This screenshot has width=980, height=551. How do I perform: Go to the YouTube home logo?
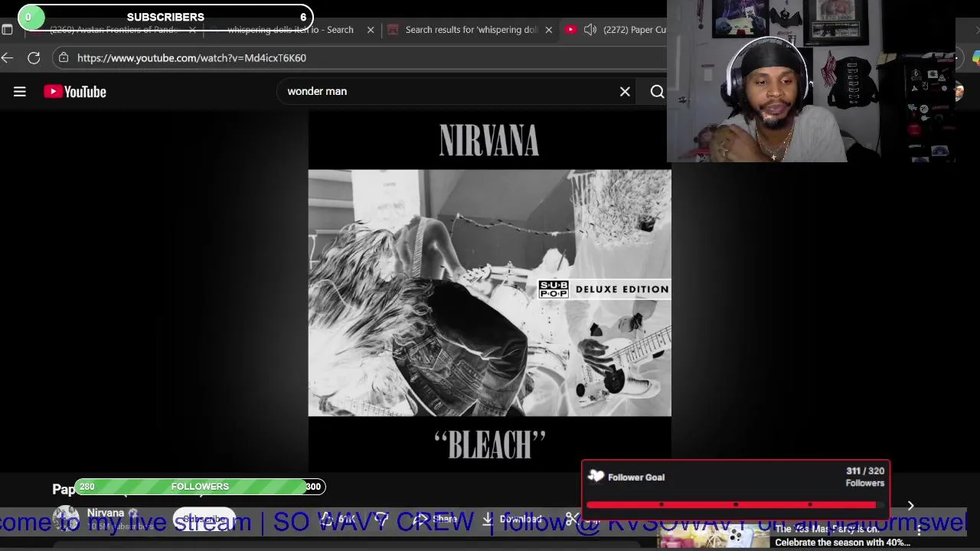coord(75,92)
